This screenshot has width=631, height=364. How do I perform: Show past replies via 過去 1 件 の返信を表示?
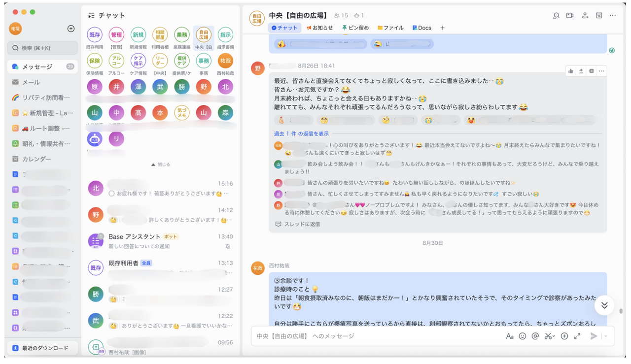click(x=301, y=133)
